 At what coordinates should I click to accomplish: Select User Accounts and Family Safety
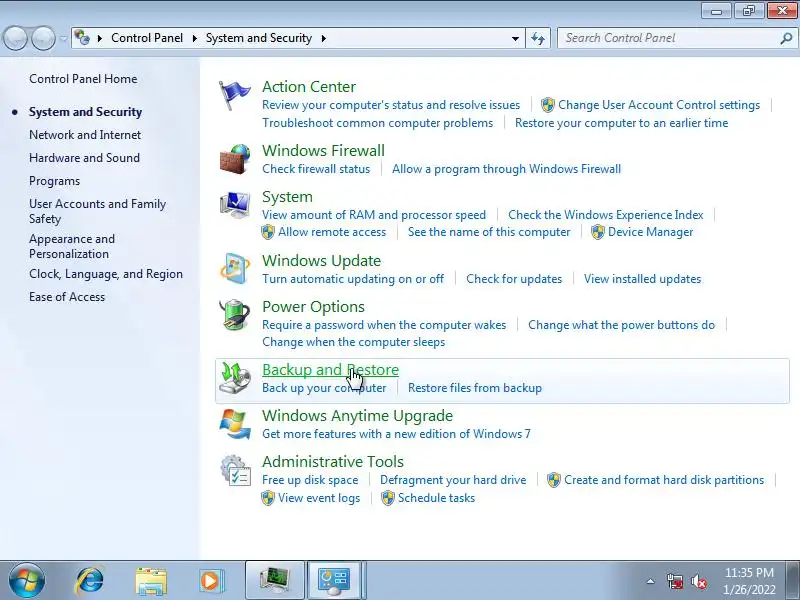[x=97, y=211]
